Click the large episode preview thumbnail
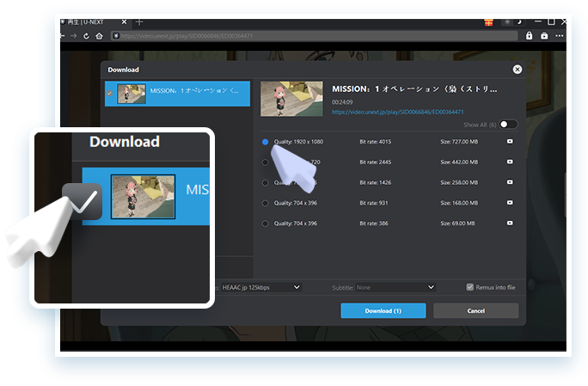Image resolution: width=588 pixels, height=386 pixels. (x=291, y=99)
